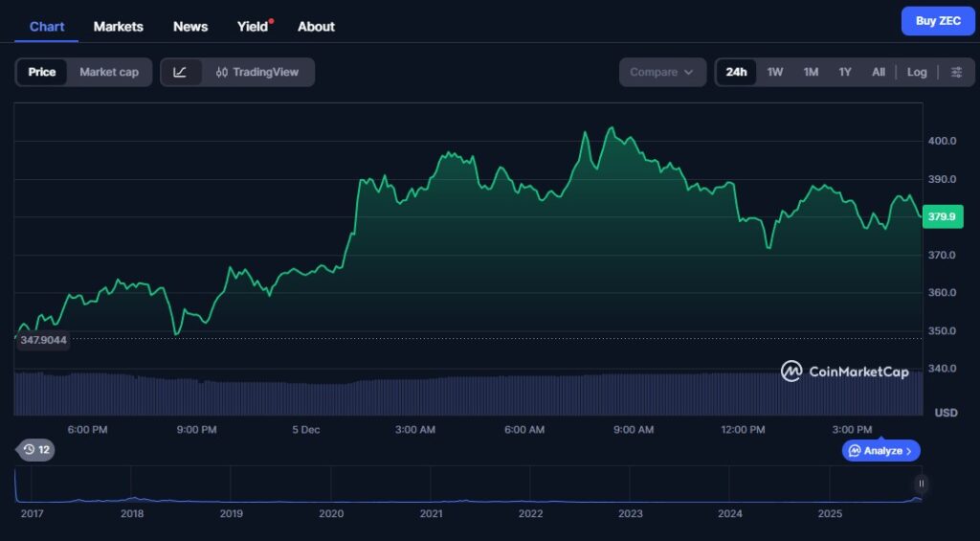Image resolution: width=980 pixels, height=541 pixels.
Task: Click the 379.9 current price label
Action: coord(942,216)
